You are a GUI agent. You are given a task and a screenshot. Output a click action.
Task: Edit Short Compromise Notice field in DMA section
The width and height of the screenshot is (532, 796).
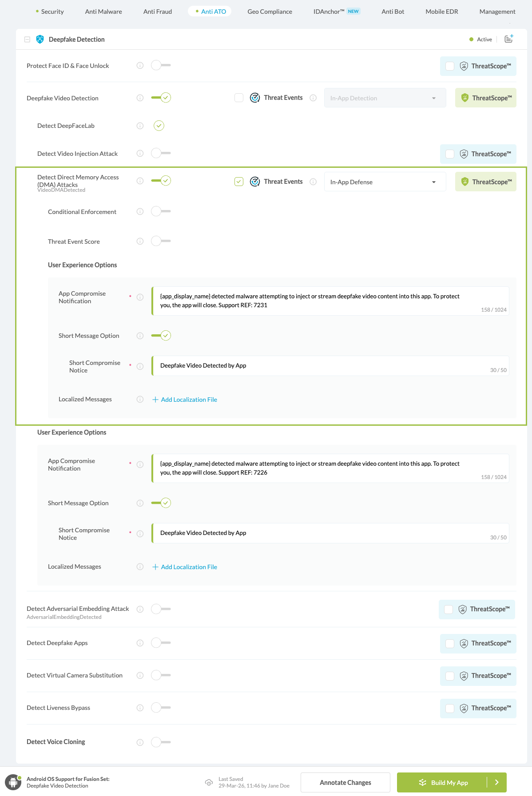point(330,366)
